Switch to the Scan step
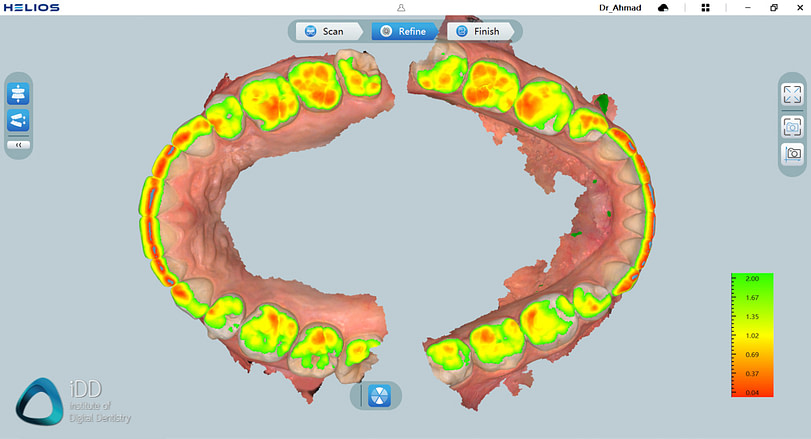Screen dimensions: 811x439 point(323,31)
